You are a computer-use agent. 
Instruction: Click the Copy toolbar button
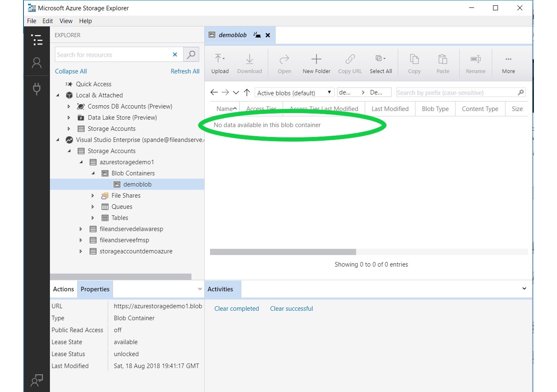pyautogui.click(x=414, y=64)
